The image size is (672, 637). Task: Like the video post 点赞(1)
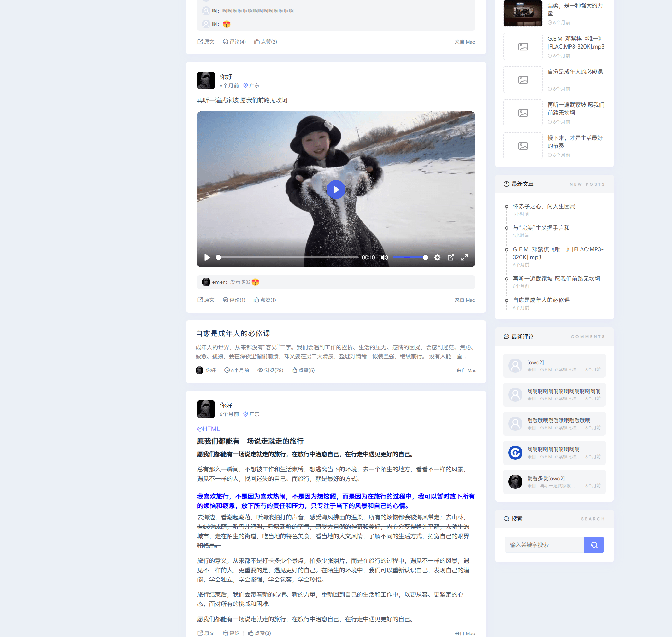(265, 300)
